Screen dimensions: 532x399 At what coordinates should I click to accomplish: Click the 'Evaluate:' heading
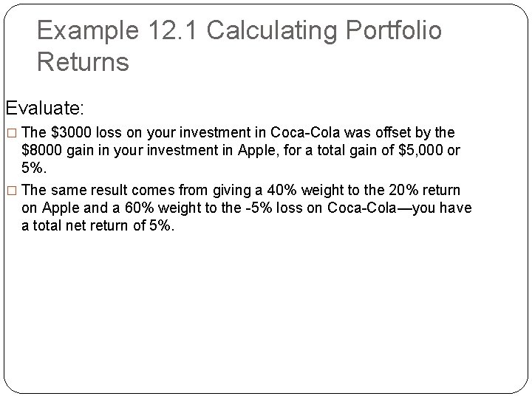point(45,108)
